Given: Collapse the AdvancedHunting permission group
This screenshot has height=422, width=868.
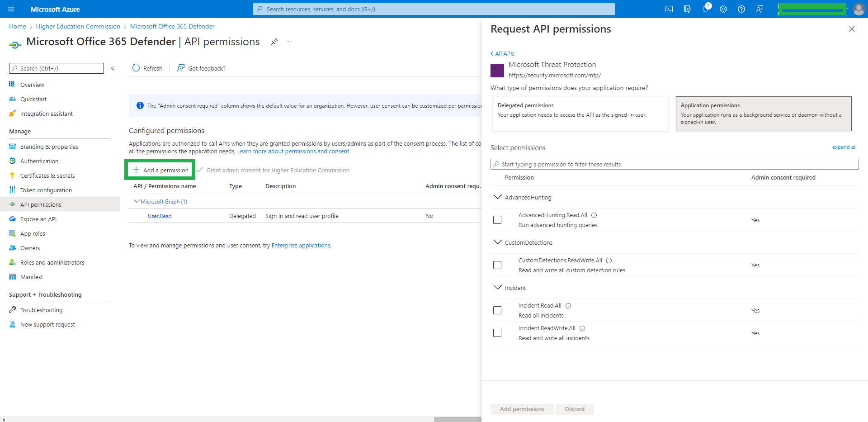Looking at the screenshot, I should [498, 197].
